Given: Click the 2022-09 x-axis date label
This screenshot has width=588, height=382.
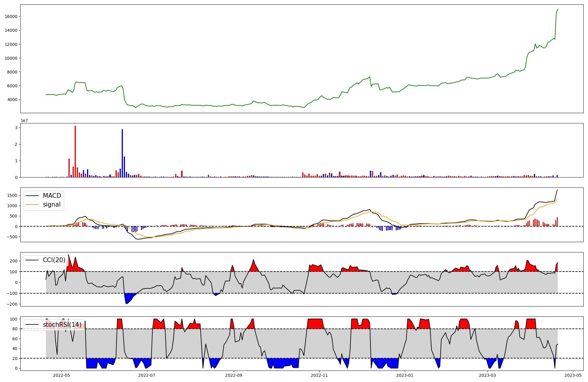Looking at the screenshot, I should coord(234,375).
